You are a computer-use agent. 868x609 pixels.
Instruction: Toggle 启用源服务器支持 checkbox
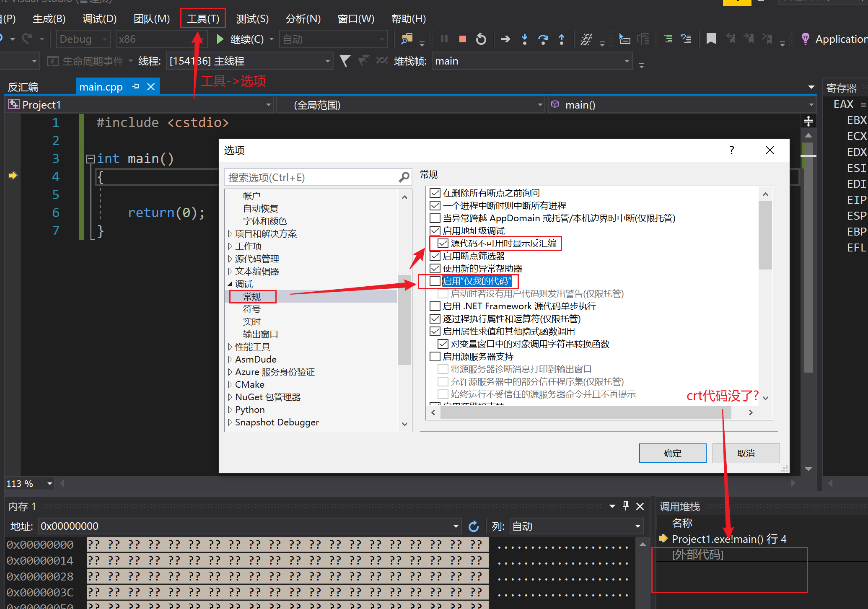tap(435, 357)
